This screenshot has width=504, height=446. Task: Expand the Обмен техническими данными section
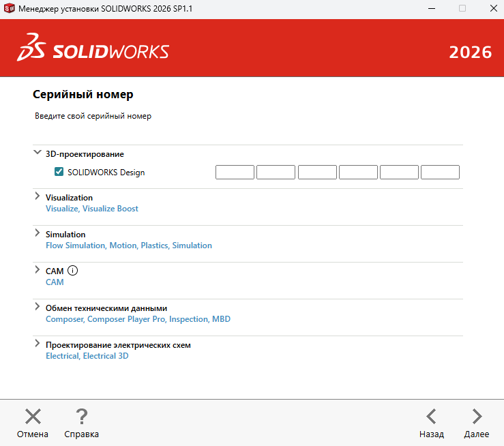pos(38,308)
